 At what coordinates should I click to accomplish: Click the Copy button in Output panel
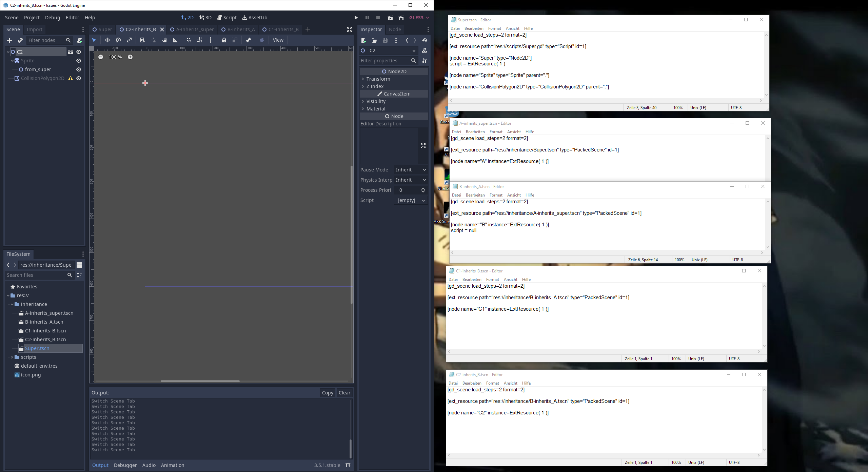(327, 392)
